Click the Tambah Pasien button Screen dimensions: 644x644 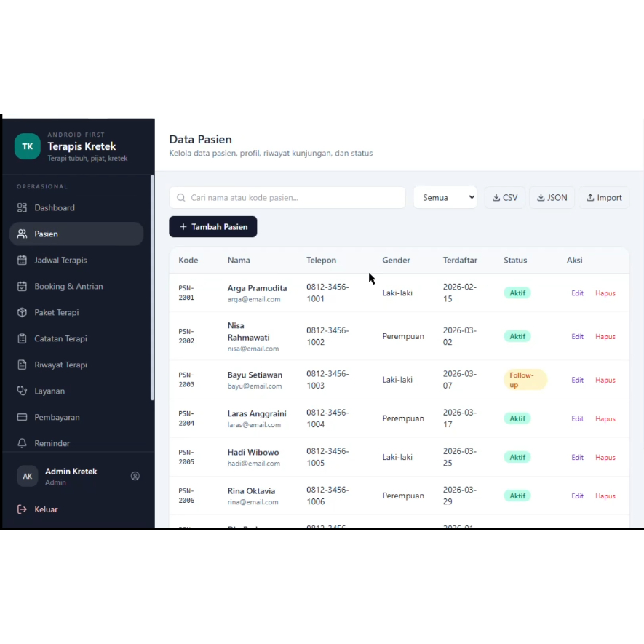[x=212, y=227]
